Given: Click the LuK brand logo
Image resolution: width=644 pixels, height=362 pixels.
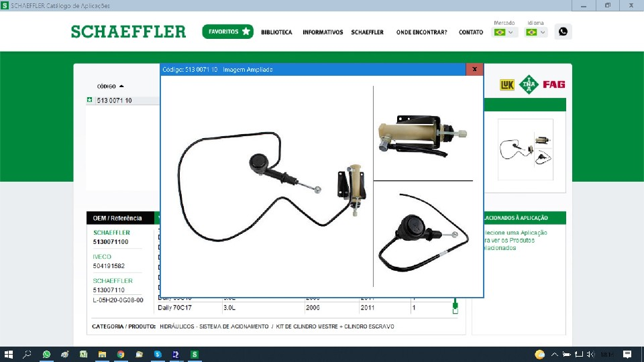Looking at the screenshot, I should pos(506,84).
